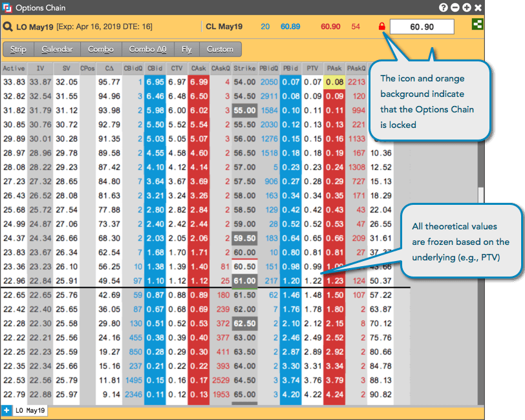Click the PBidQ column header
The height and width of the screenshot is (420, 525).
coord(268,68)
